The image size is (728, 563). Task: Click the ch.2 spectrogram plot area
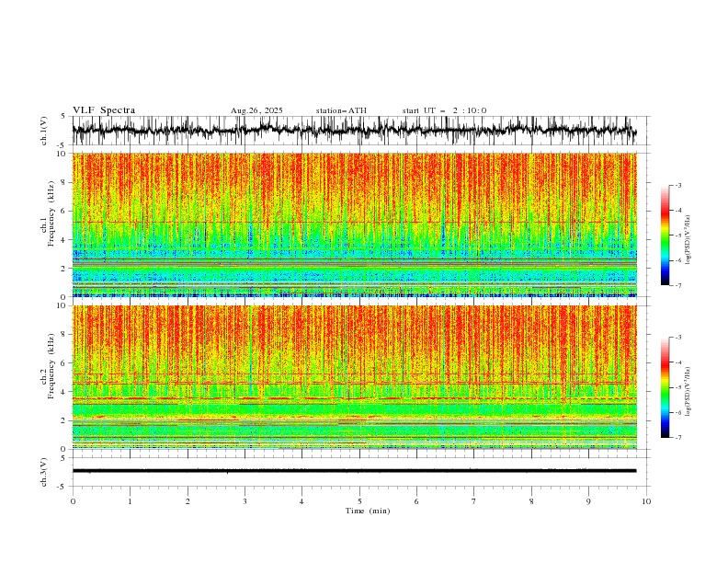pos(355,377)
